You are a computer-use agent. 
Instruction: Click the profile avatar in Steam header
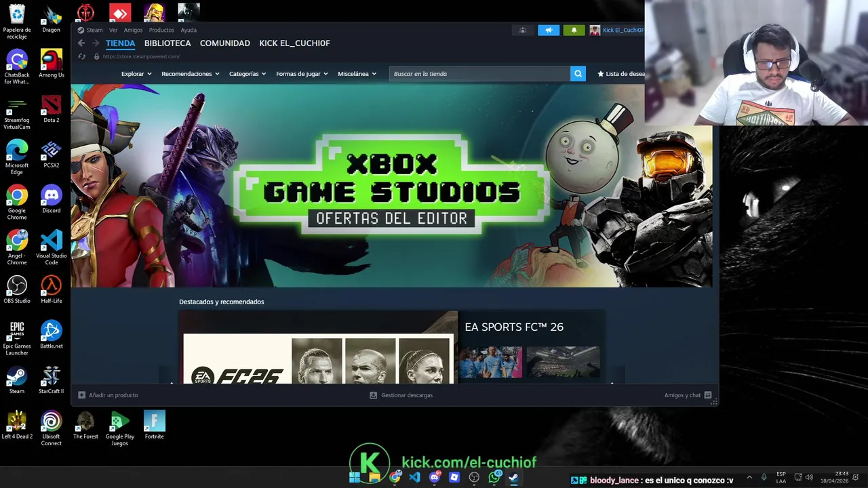coord(595,30)
